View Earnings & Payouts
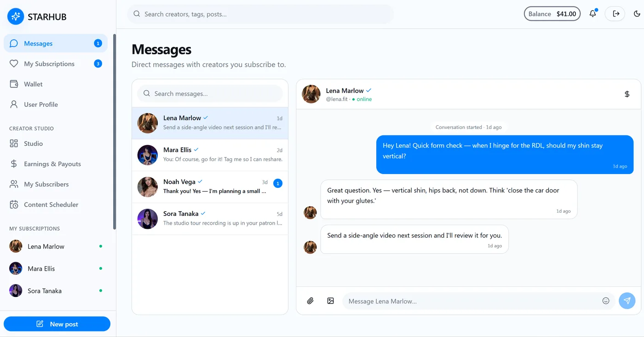Viewport: 644px width, 337px height. click(x=56, y=164)
